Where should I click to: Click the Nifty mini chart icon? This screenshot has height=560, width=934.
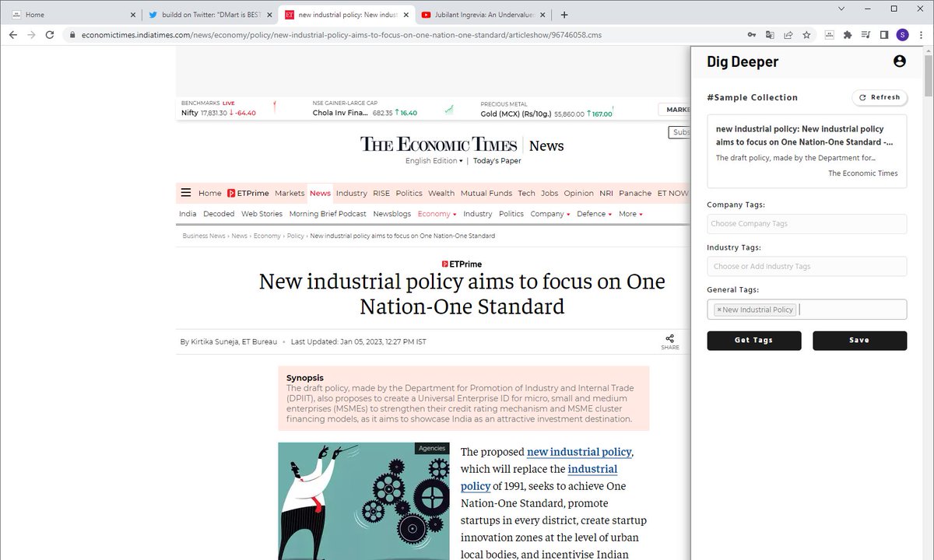coord(274,107)
